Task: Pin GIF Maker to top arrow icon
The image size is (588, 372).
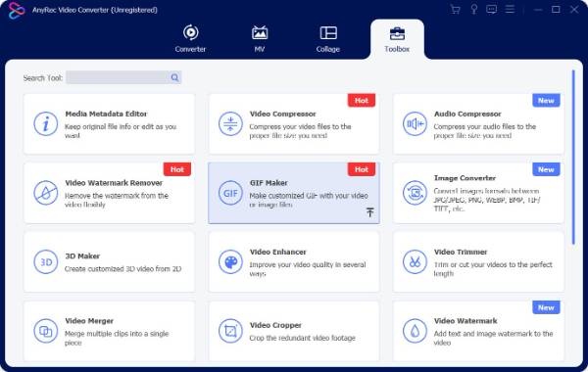Action: (370, 212)
